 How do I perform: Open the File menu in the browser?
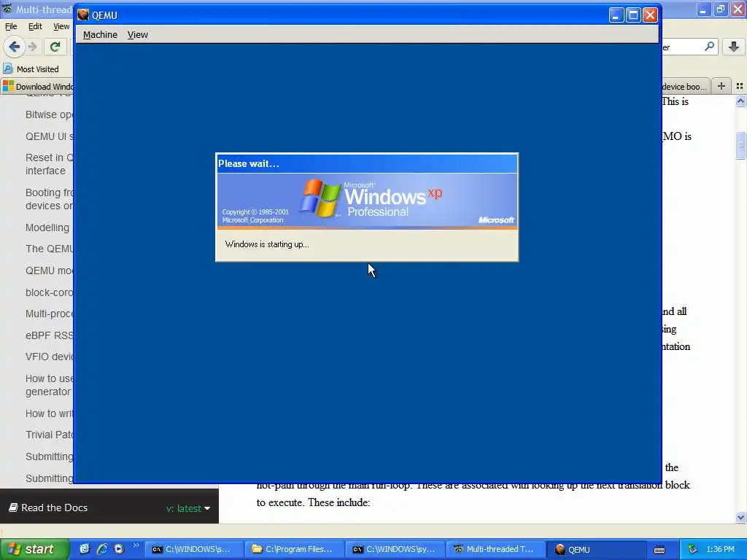[11, 26]
